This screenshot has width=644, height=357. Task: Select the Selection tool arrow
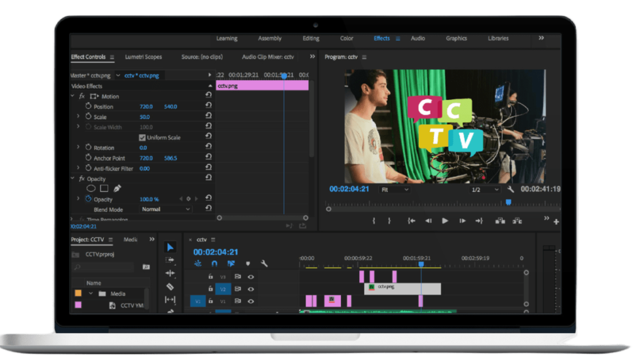coord(170,247)
